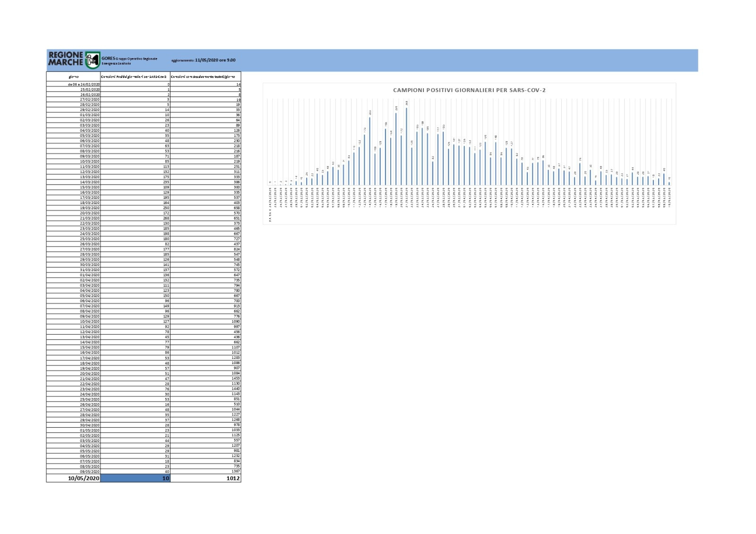Image resolution: width=756 pixels, height=534 pixels.
Task: Click the '01/05/2020' date cell
Action: 74,430
